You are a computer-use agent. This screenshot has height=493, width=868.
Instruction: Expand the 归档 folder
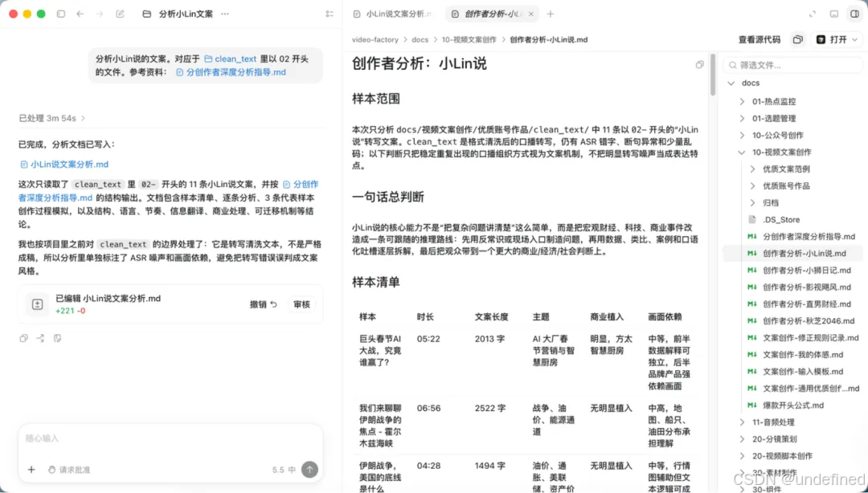tap(753, 203)
